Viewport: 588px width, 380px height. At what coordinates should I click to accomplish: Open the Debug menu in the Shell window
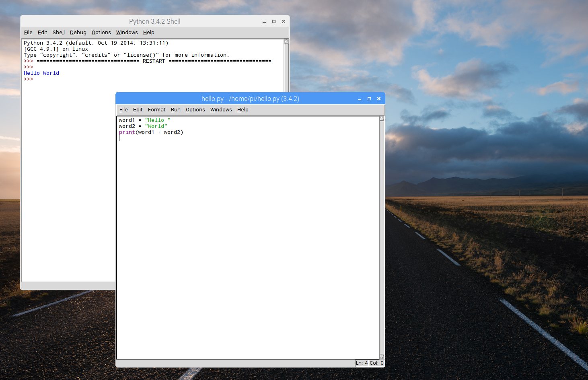pyautogui.click(x=78, y=32)
